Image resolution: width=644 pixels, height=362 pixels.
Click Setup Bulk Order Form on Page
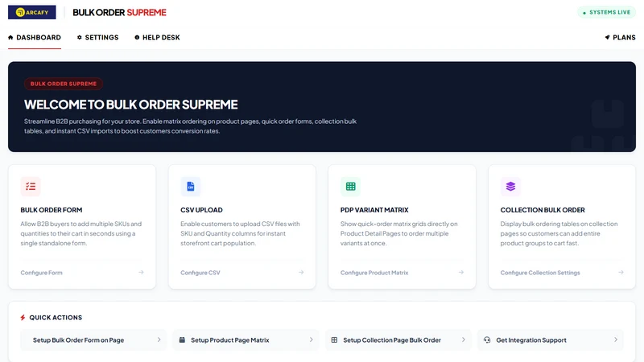tap(93, 339)
